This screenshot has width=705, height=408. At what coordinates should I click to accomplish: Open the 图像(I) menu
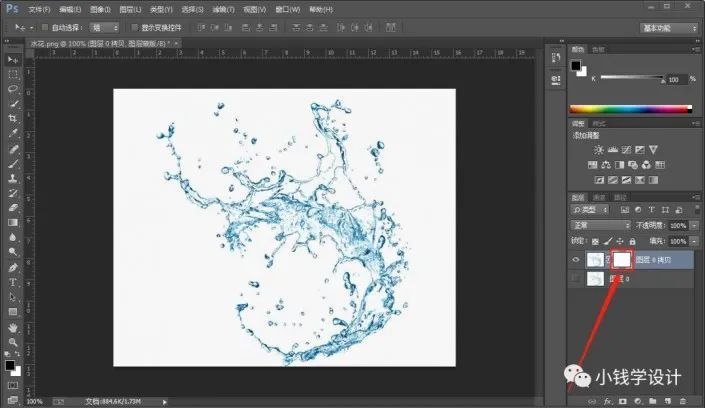(x=100, y=9)
